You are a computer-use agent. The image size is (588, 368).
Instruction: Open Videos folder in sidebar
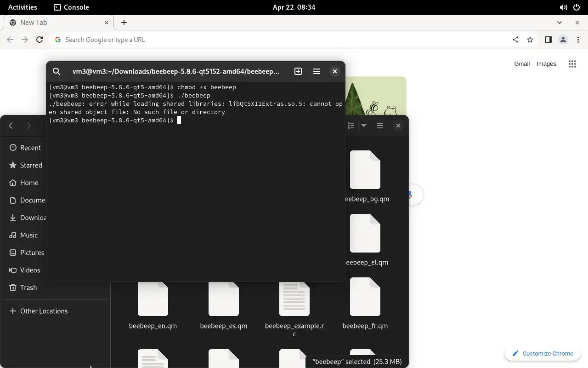click(25, 270)
